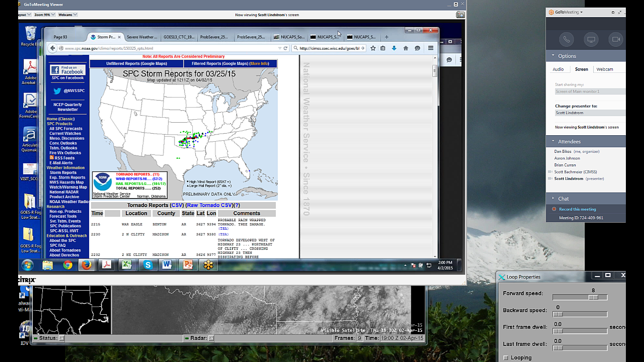Click the Forward speed slider

[580, 298]
